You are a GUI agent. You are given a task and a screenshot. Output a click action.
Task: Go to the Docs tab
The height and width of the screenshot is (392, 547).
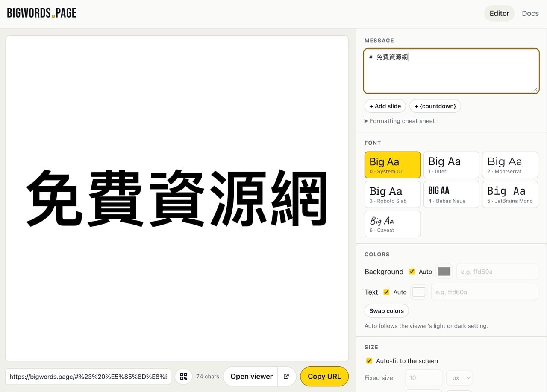(x=530, y=13)
